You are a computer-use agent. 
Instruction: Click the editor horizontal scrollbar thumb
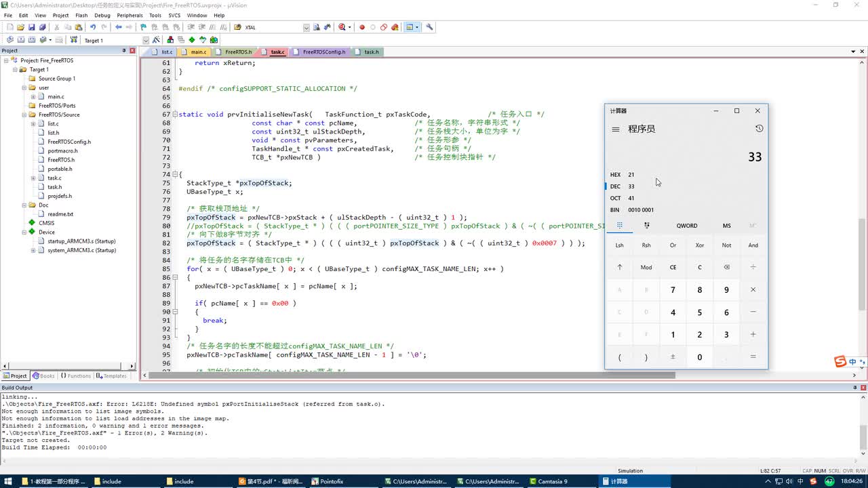[x=412, y=375]
